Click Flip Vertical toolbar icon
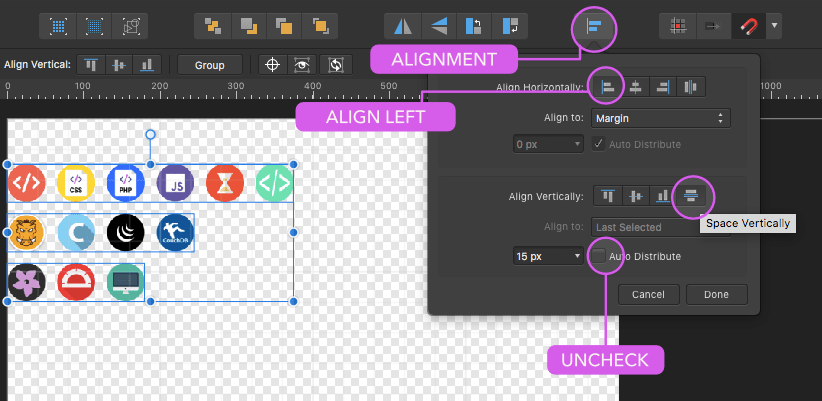The height and width of the screenshot is (401, 822). point(439,27)
